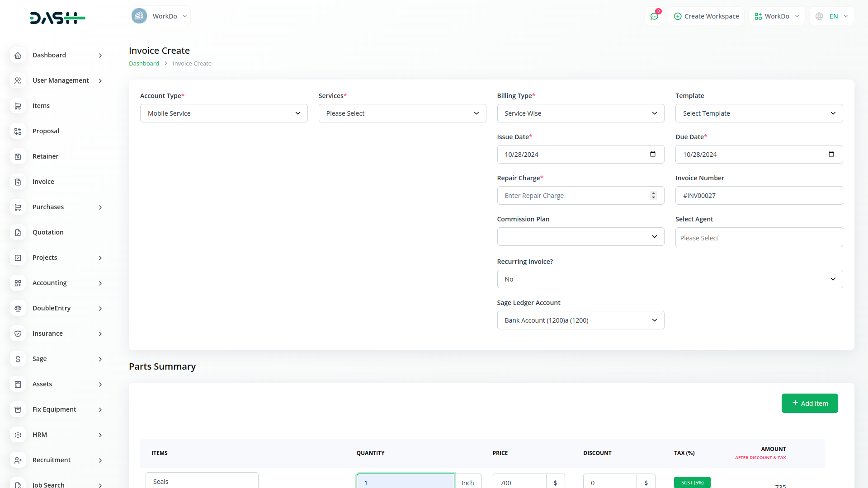Open the chat messages icon
Viewport: 868px width, 488px height.
654,16
